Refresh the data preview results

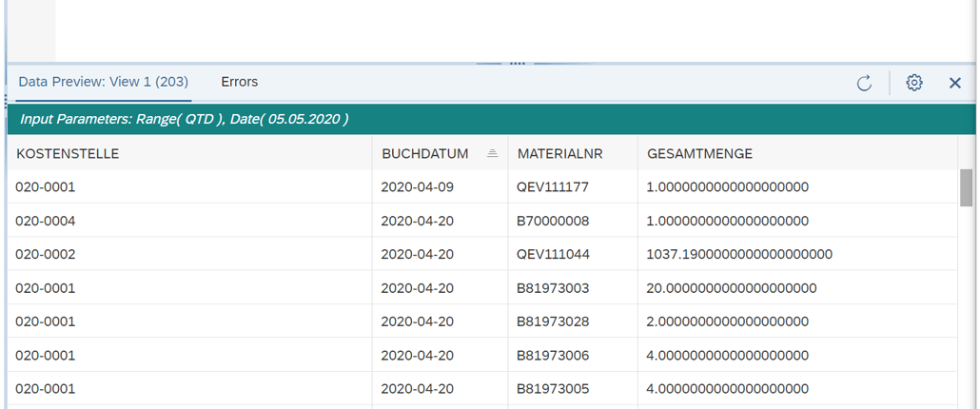pyautogui.click(x=864, y=83)
